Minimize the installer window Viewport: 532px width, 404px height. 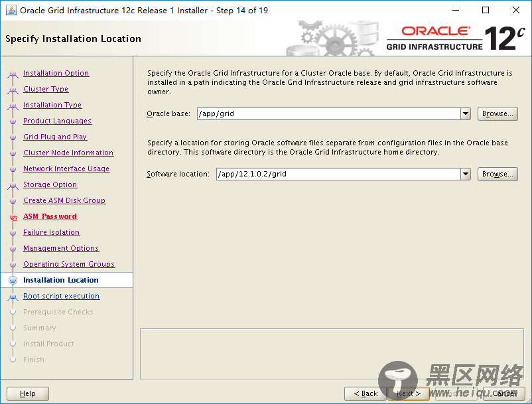click(x=456, y=10)
